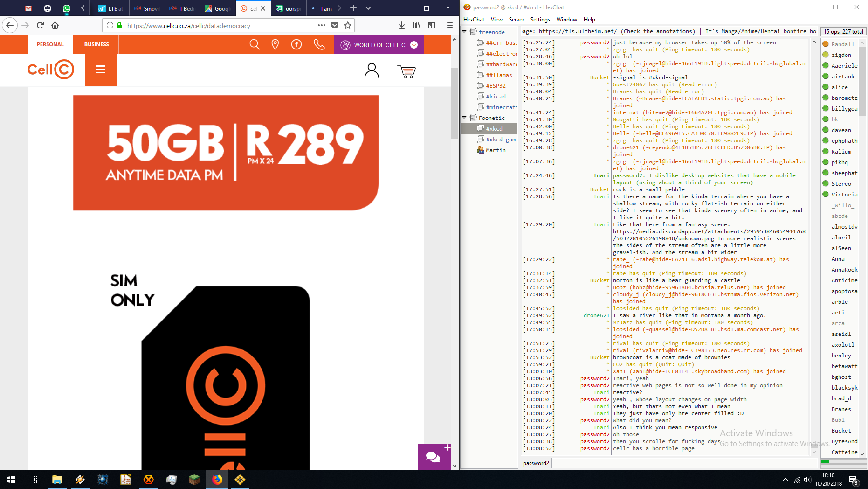
Task: Open the Windows Start menu
Action: point(11,479)
